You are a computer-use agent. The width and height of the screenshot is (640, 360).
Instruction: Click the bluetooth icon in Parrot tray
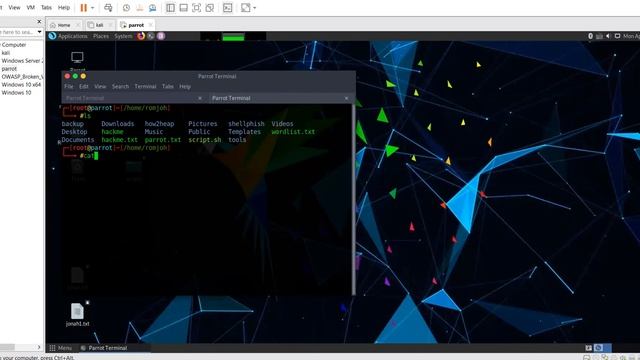tap(590, 36)
